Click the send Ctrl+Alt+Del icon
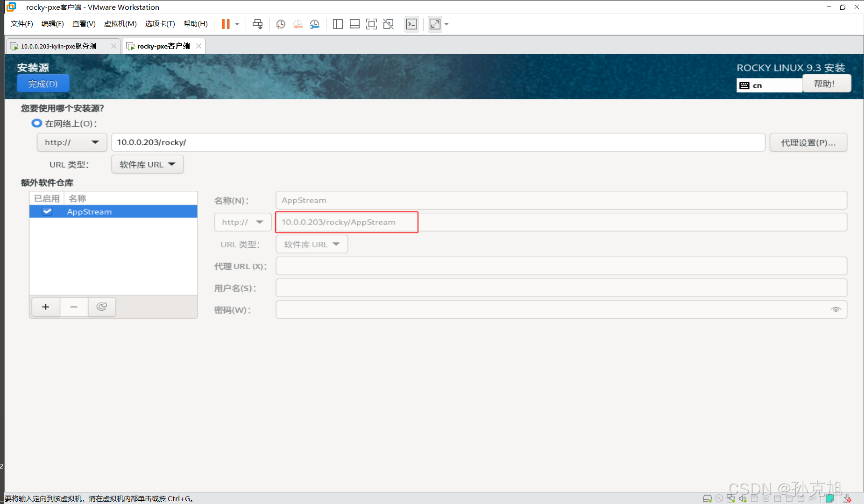Image resolution: width=864 pixels, height=504 pixels. (257, 24)
